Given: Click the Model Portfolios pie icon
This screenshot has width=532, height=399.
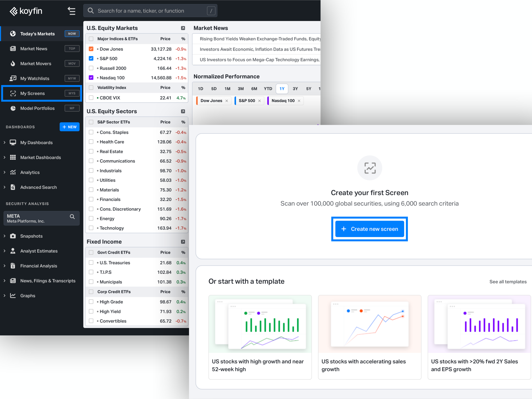Looking at the screenshot, I should pos(13,108).
